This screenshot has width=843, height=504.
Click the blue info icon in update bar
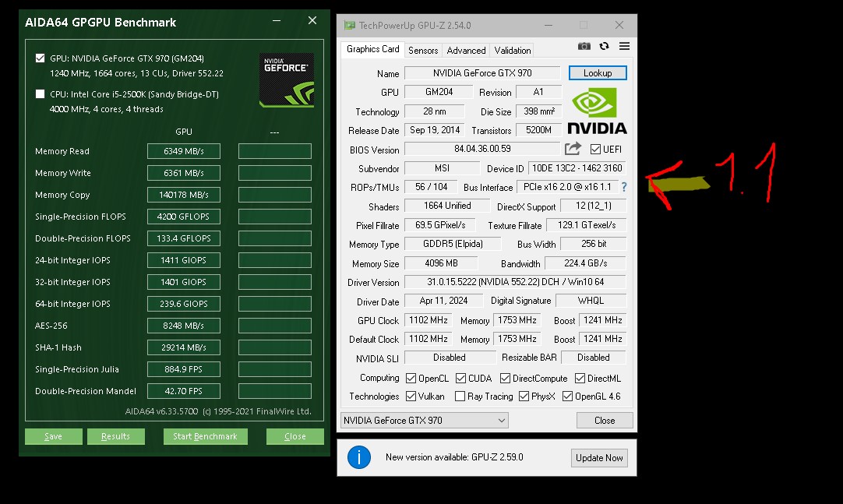(359, 457)
